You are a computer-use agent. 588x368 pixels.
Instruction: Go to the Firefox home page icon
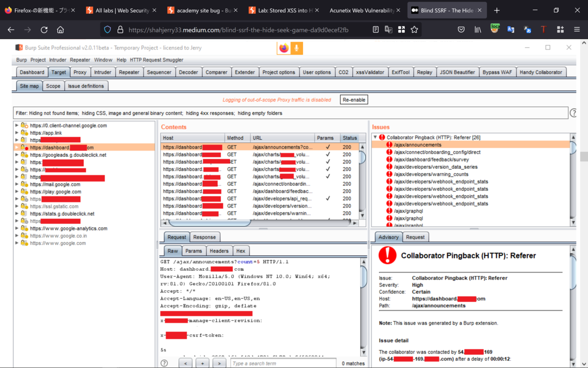(60, 30)
